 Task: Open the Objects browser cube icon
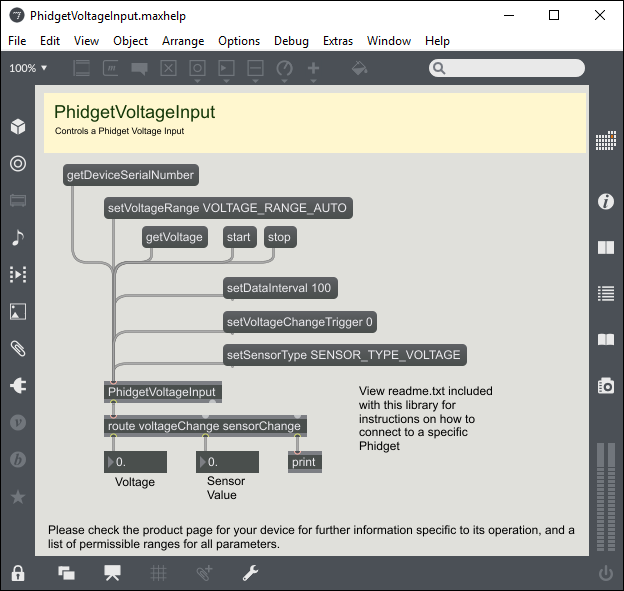18,127
